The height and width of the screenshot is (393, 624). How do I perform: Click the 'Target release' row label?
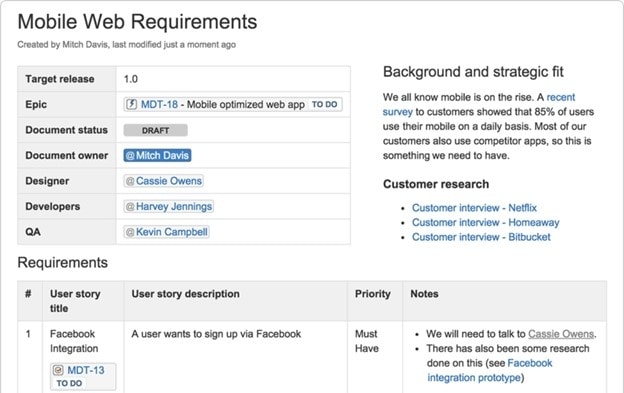(60, 79)
